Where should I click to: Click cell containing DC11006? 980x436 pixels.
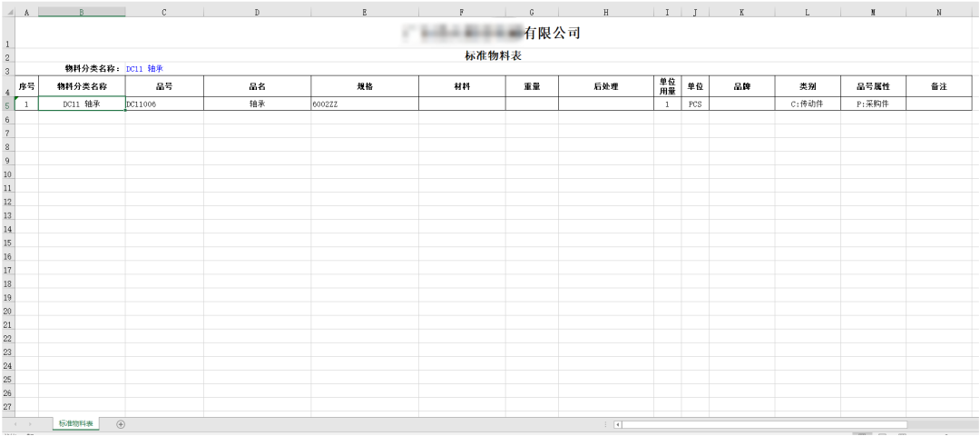163,105
